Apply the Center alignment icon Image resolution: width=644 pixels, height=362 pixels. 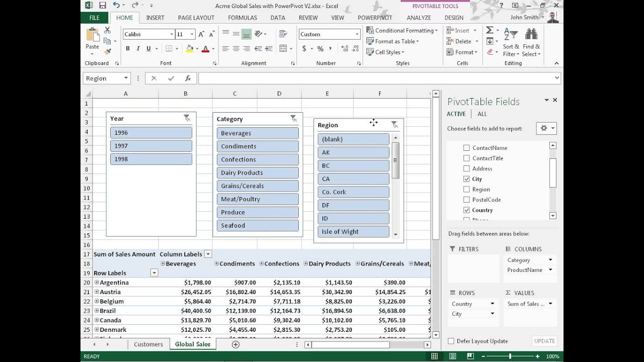(x=235, y=49)
